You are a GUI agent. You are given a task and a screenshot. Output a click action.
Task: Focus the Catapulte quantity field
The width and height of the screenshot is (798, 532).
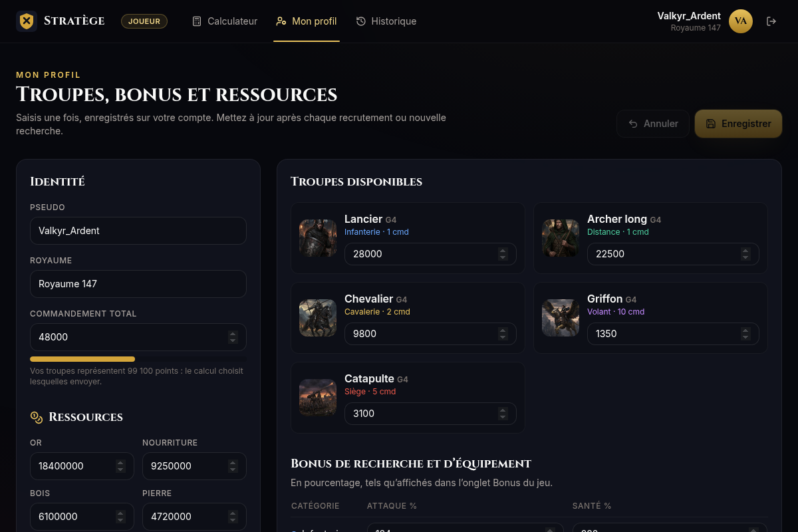tap(430, 414)
